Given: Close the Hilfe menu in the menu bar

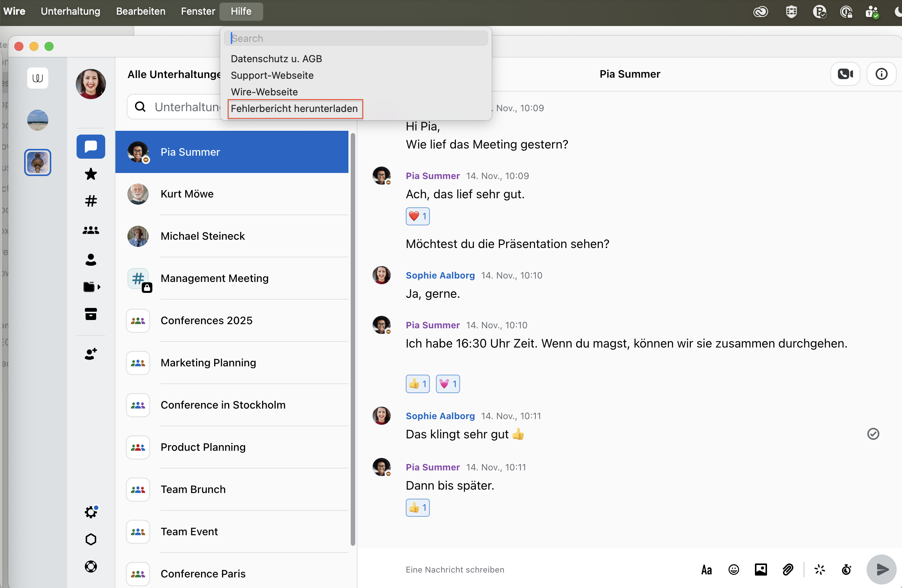Looking at the screenshot, I should [241, 11].
